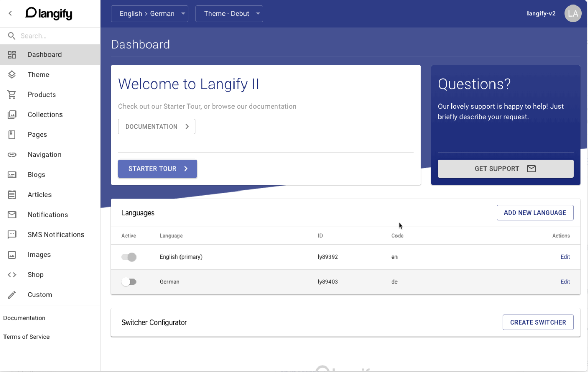Toggle the English (primary) active switch
588x372 pixels.
pos(129,257)
